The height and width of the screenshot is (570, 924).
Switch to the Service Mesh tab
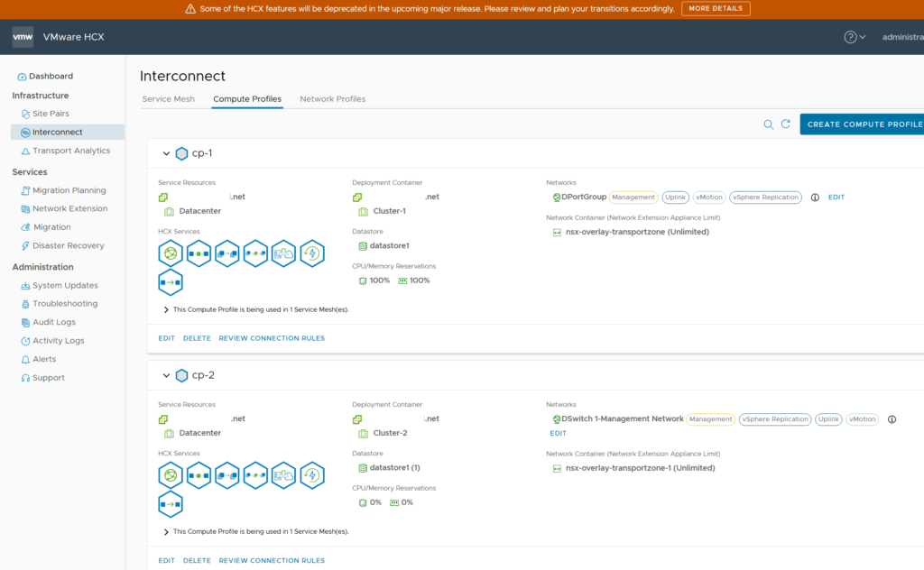(x=168, y=99)
